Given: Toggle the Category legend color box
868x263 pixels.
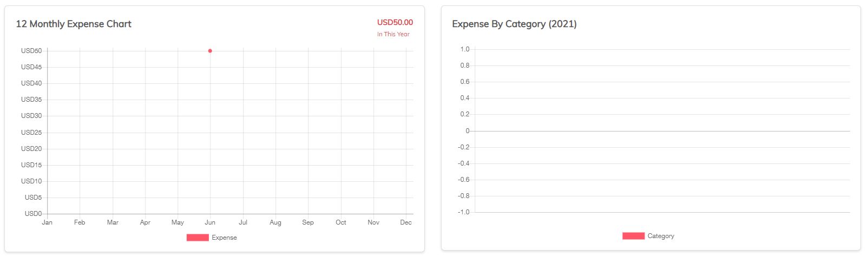Looking at the screenshot, I should click(x=633, y=236).
